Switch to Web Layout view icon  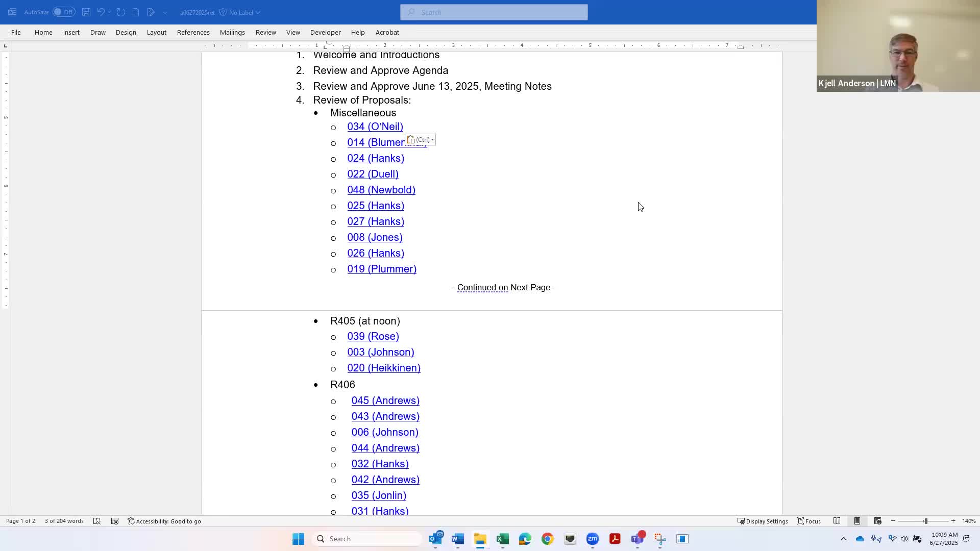pos(877,521)
